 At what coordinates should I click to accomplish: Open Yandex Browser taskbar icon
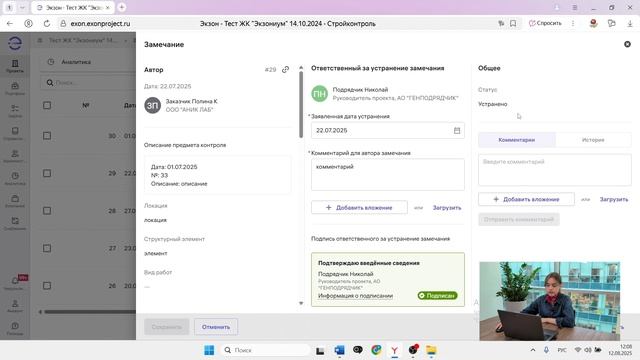pos(394,350)
